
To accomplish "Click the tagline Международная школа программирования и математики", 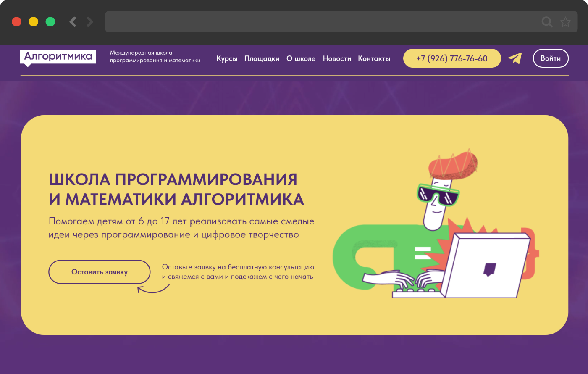I will click(x=155, y=57).
